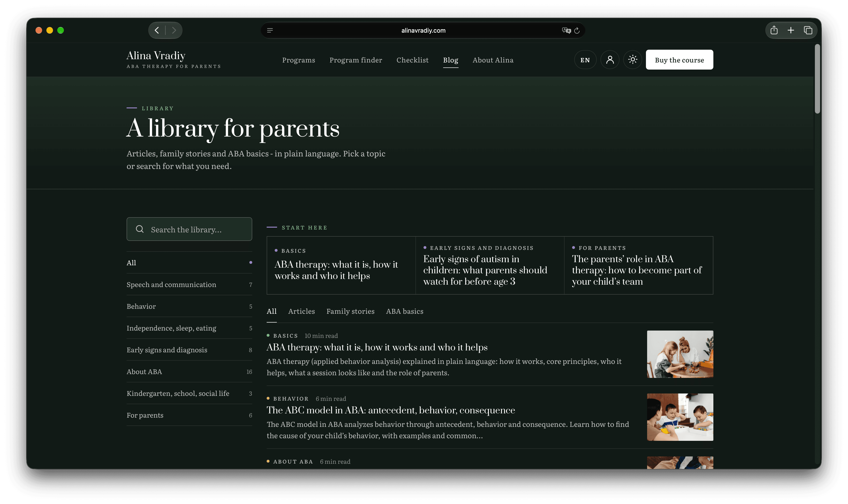Switch to the Family stories tab
848x504 pixels.
click(x=350, y=311)
